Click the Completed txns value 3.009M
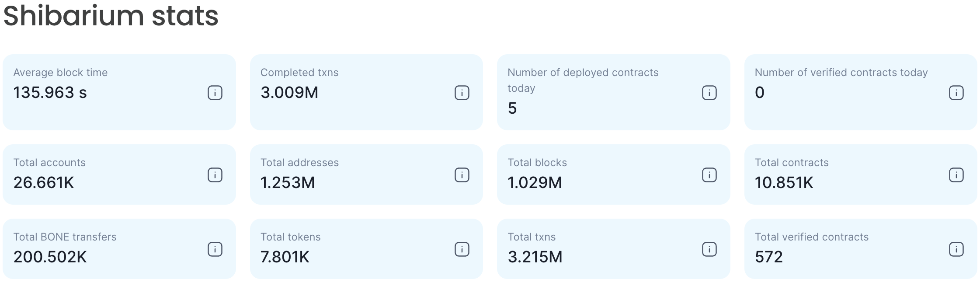This screenshot has height=286, width=980. click(x=289, y=93)
